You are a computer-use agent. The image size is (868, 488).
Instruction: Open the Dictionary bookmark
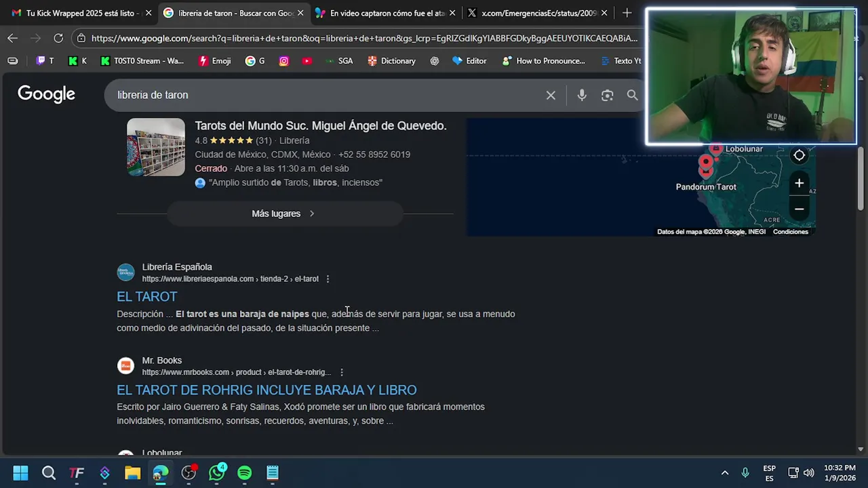(x=391, y=61)
